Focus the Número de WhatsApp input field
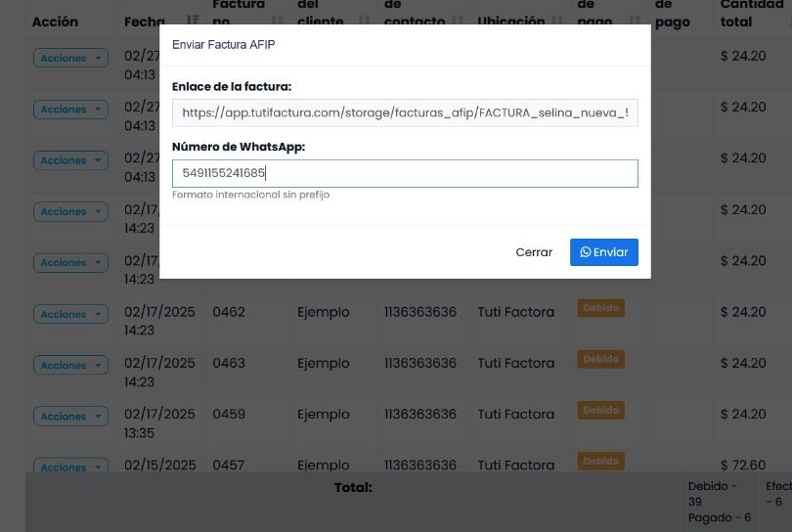 405,173
